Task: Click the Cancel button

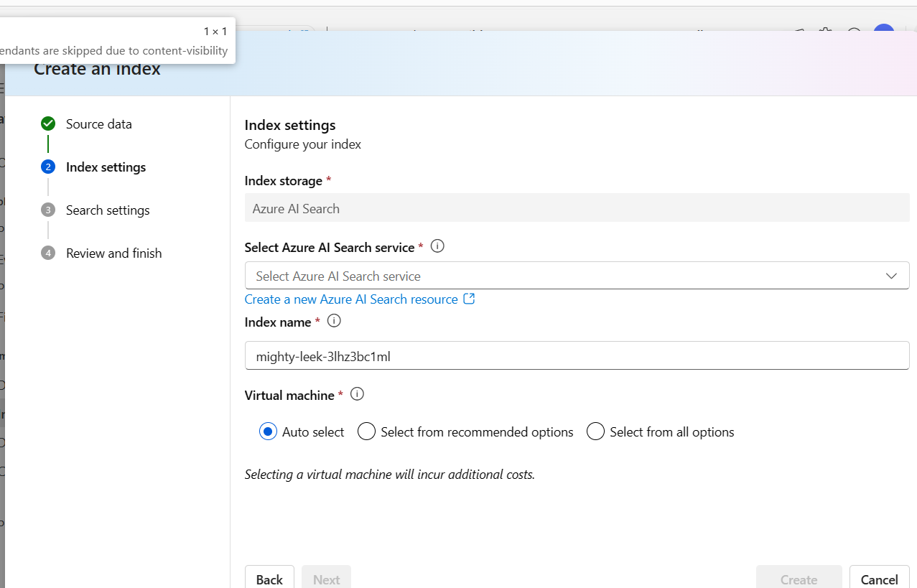Action: pos(879,579)
